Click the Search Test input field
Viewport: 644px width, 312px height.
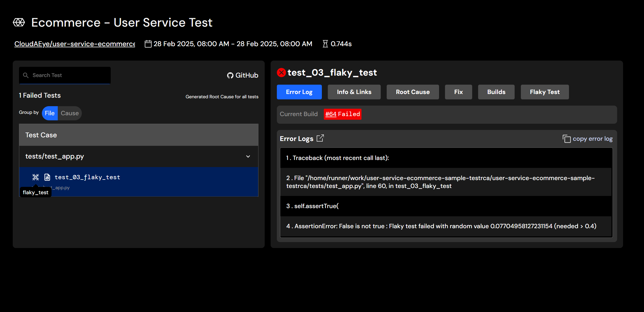click(65, 75)
